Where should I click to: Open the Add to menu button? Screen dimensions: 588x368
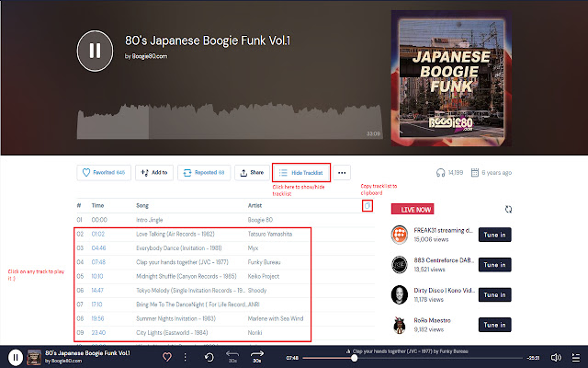pos(154,173)
